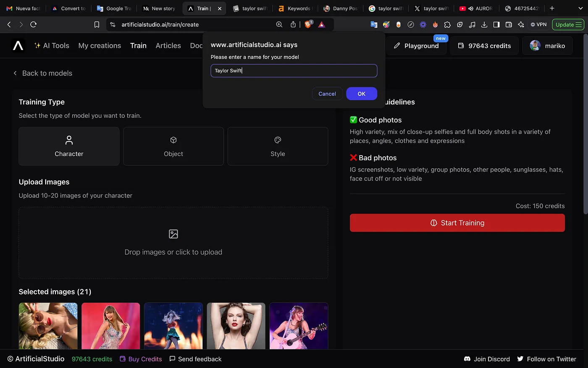Click the VPN button
Screen dimensions: 588x368
[539, 24]
